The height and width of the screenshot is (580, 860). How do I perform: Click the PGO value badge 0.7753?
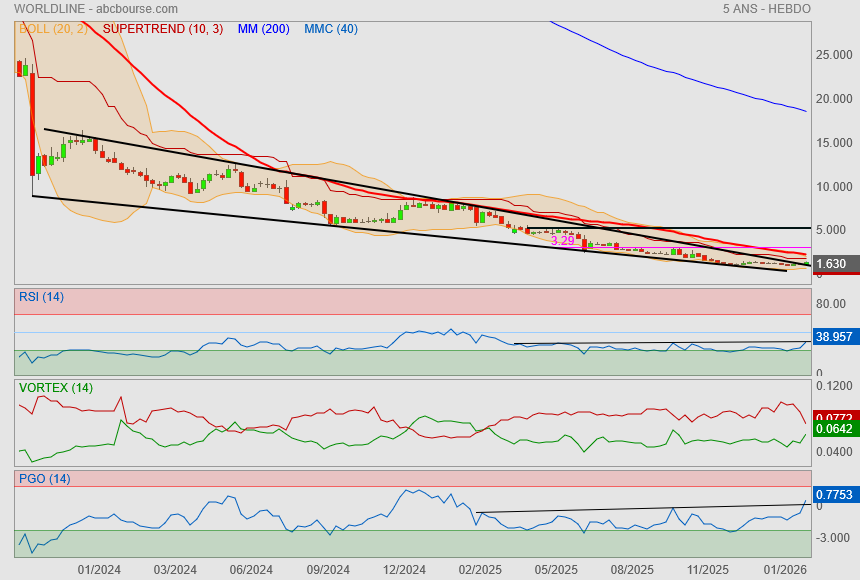(x=834, y=494)
